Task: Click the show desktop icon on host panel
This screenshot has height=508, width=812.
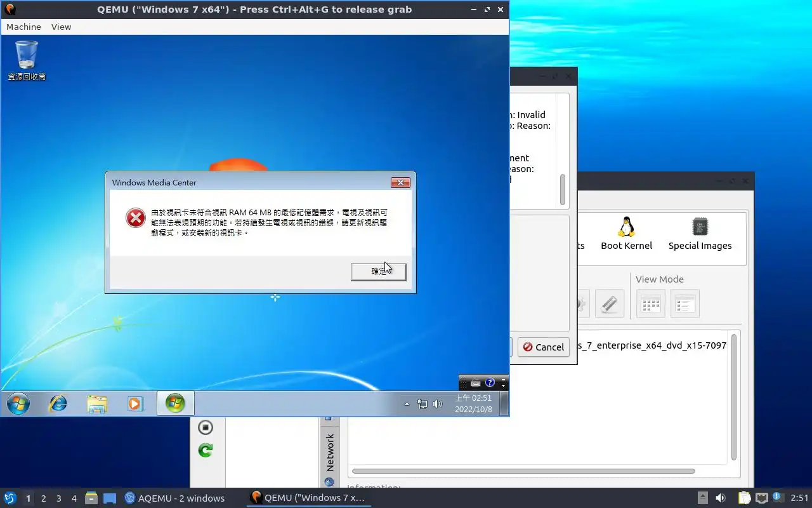Action: 110,498
